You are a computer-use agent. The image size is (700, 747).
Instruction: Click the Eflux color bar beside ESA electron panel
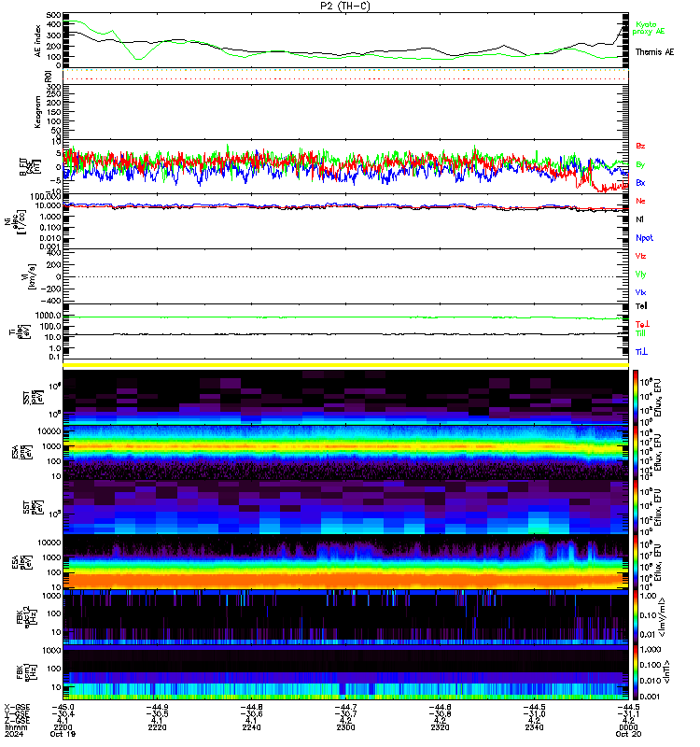click(x=636, y=562)
